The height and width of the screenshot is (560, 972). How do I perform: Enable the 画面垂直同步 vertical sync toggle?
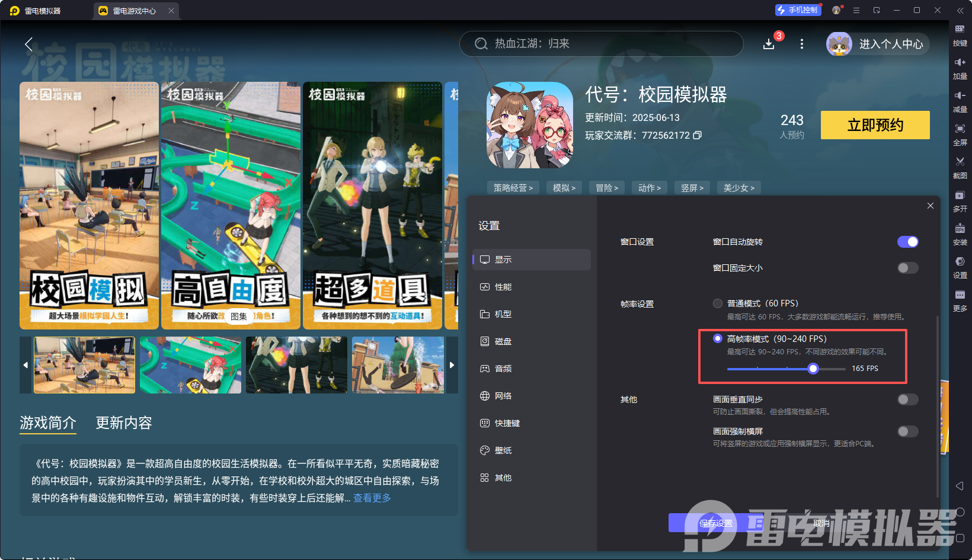(x=907, y=399)
